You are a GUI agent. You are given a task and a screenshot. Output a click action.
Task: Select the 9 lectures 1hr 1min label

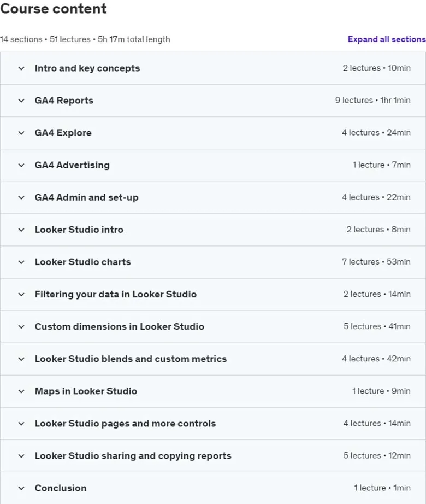pyautogui.click(x=372, y=100)
